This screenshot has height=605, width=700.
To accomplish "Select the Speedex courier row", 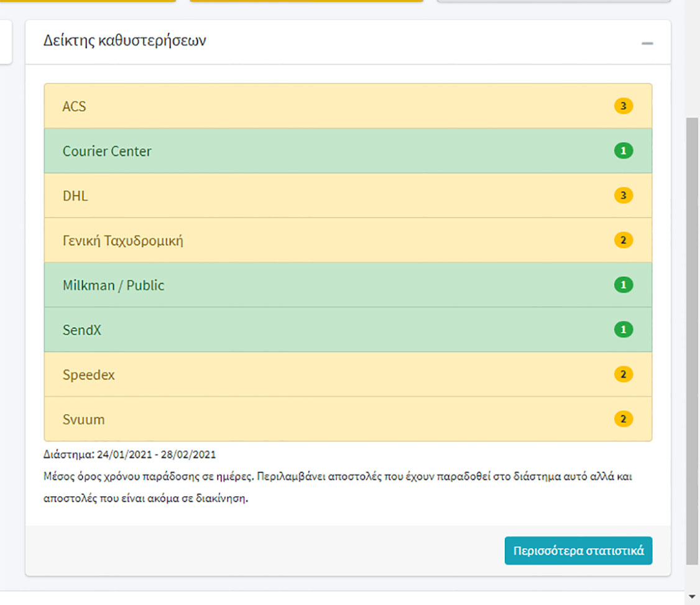I will tap(348, 374).
